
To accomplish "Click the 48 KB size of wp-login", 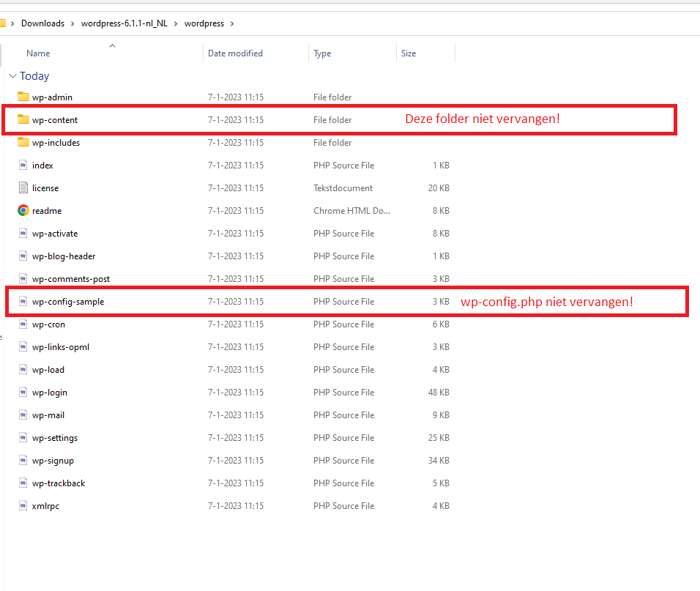I will tap(439, 393).
